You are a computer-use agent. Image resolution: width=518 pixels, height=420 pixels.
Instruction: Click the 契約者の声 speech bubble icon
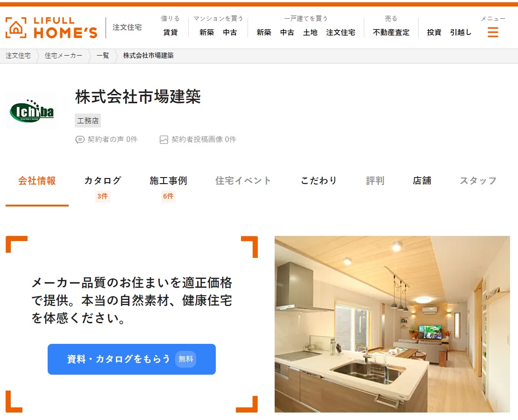(80, 140)
